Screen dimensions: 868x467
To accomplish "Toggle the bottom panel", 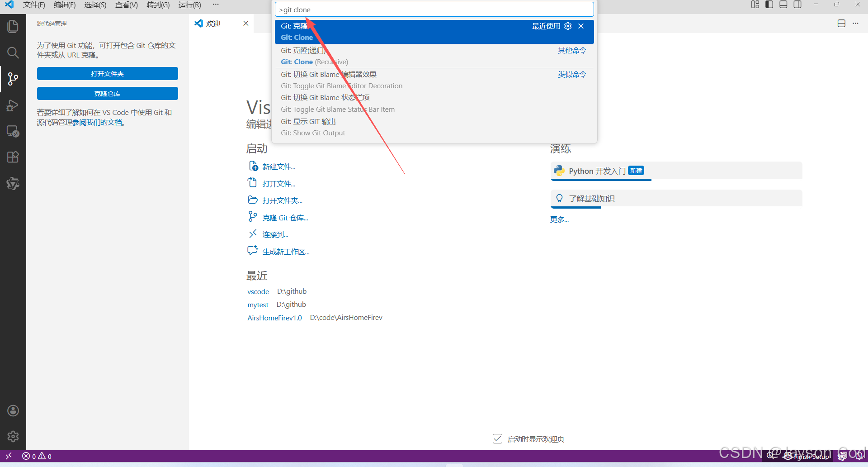I will pos(783,5).
